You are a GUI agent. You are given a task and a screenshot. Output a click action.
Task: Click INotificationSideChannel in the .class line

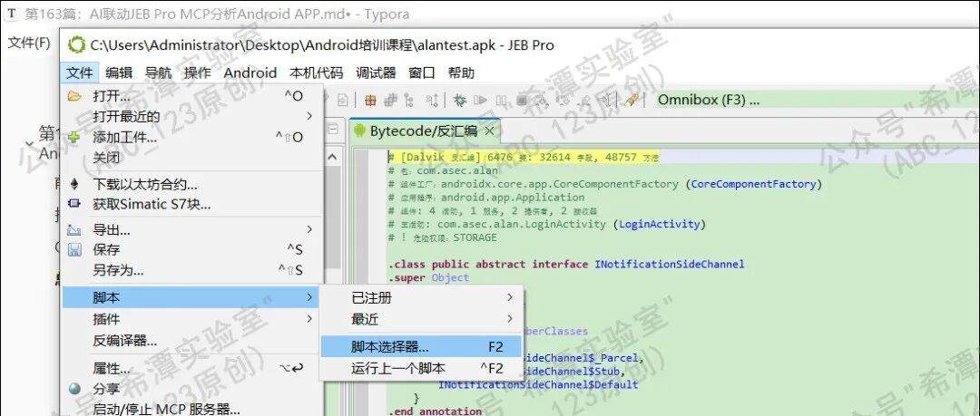pos(670,265)
